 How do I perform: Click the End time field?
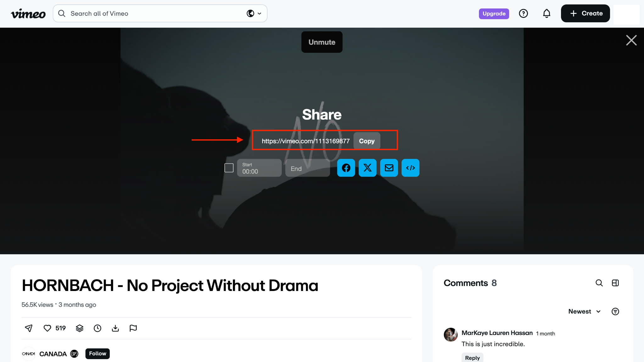tap(307, 168)
